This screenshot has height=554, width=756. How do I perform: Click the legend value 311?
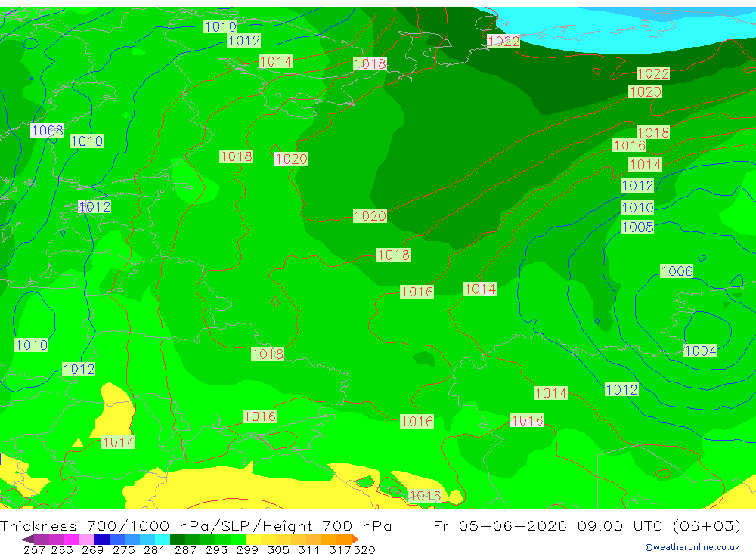(308, 549)
